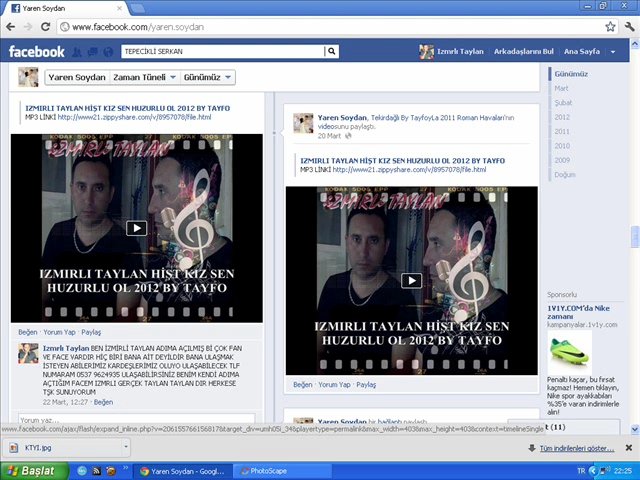Screen dimensions: 640x480
Task: Click the Chrome tab favicon for Yaren Soydan
Action: 16,8
